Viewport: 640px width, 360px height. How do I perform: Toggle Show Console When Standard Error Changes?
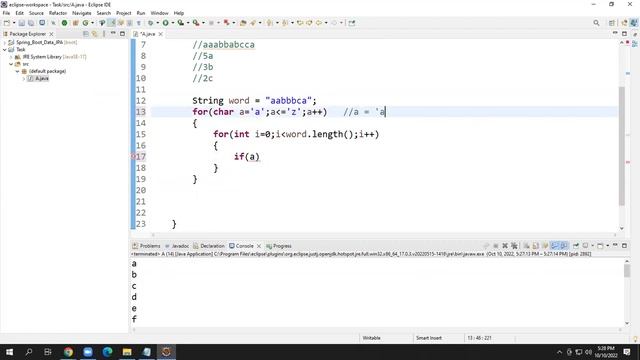(x=564, y=246)
